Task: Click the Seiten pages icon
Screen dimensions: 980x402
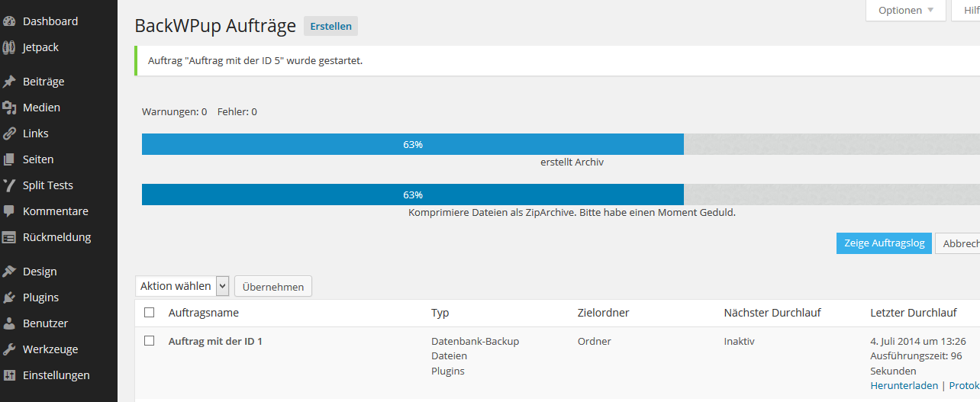Action: coord(9,159)
